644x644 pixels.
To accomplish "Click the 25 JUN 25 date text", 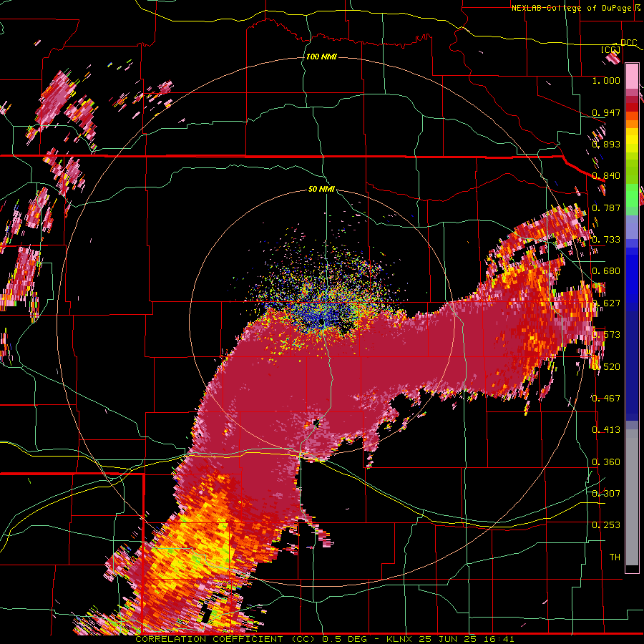I will [448, 639].
